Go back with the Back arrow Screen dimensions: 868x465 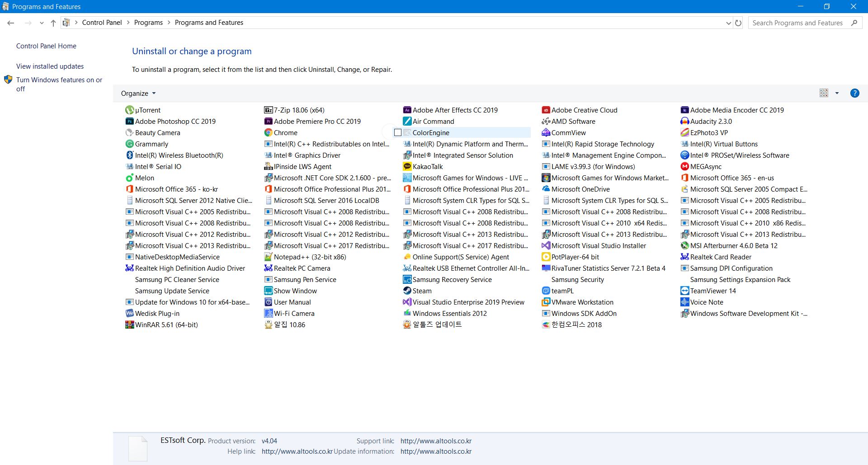coord(11,23)
